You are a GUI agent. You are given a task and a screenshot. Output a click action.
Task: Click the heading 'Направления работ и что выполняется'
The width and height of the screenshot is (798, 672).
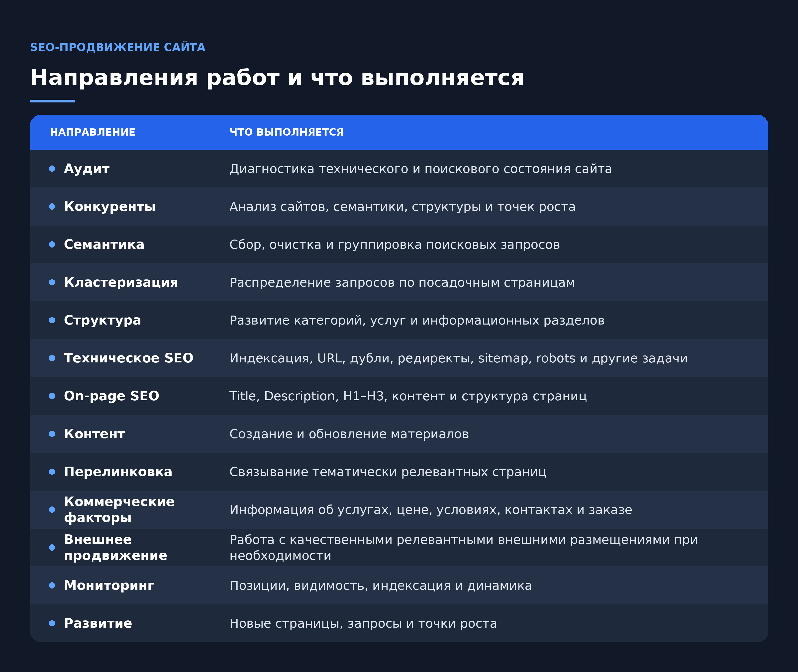pyautogui.click(x=277, y=78)
